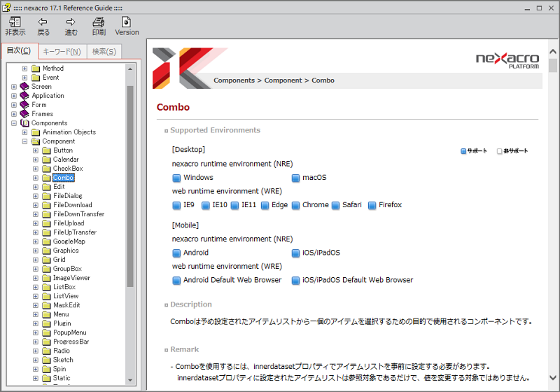Switch to the 検索(S) tab

point(104,51)
